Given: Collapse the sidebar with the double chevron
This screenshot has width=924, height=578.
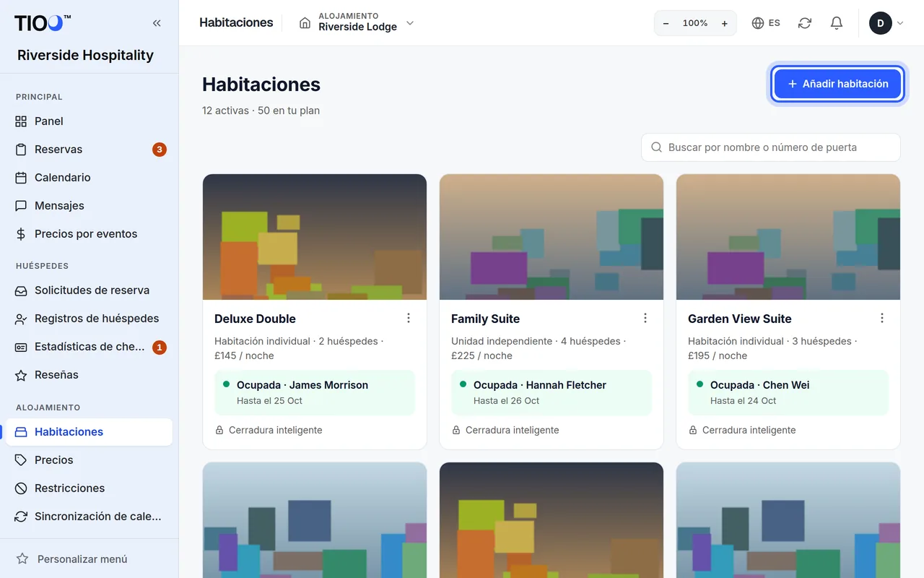Looking at the screenshot, I should pyautogui.click(x=157, y=23).
